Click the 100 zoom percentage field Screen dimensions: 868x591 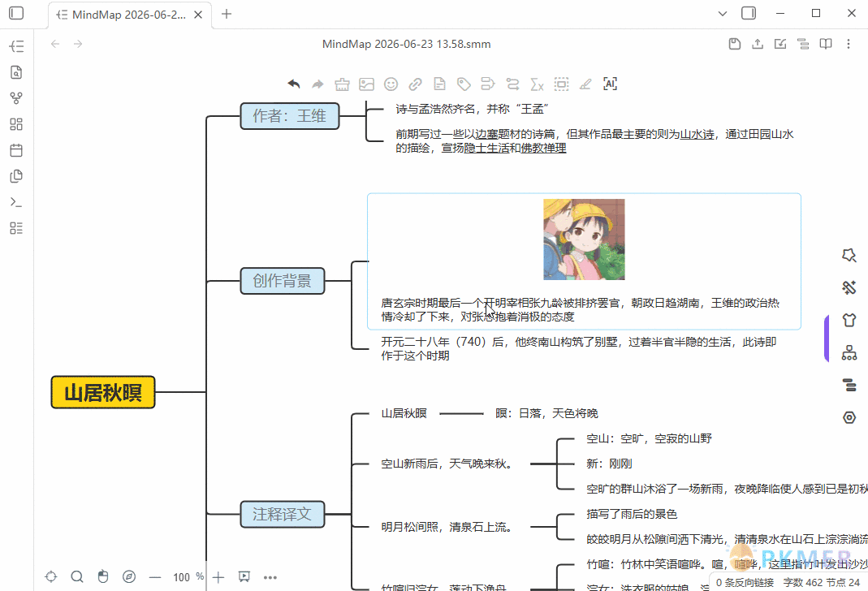[182, 577]
